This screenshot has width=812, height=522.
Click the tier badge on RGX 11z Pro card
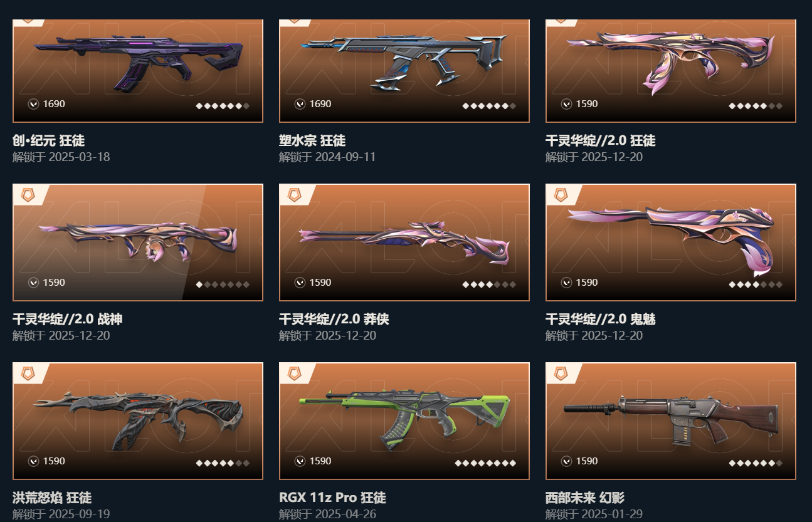click(294, 373)
